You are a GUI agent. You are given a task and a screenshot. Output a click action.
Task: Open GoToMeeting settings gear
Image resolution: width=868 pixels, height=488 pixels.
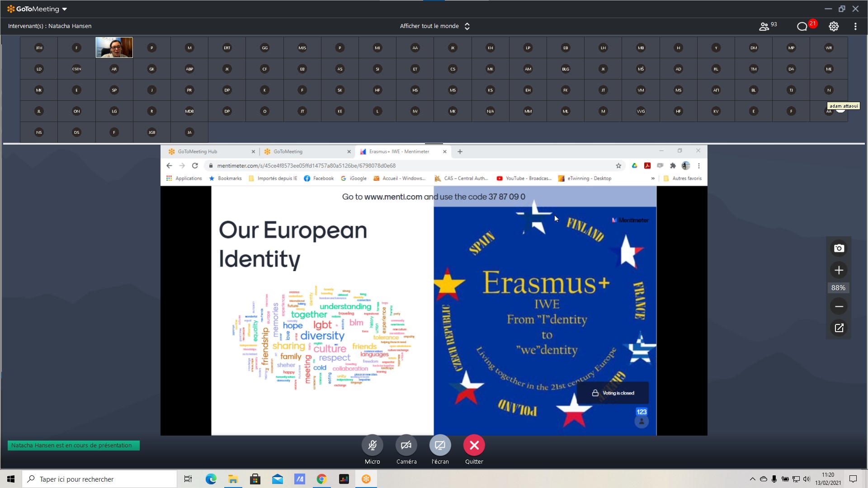tap(834, 26)
